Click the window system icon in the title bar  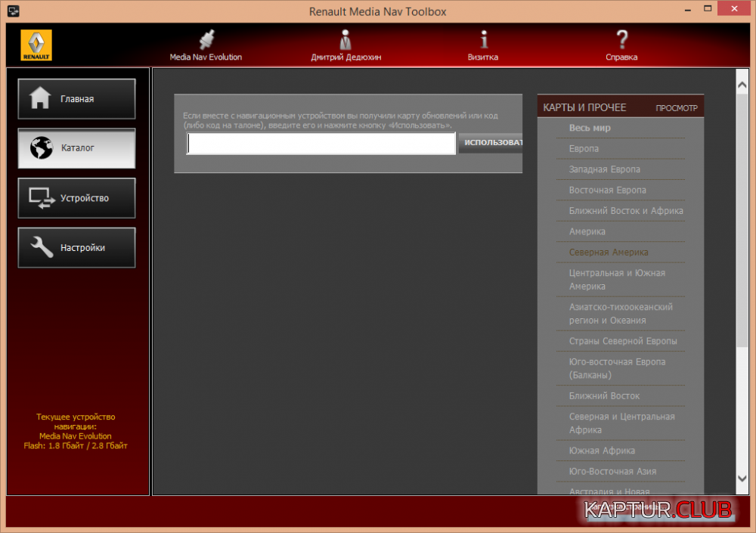(14, 11)
